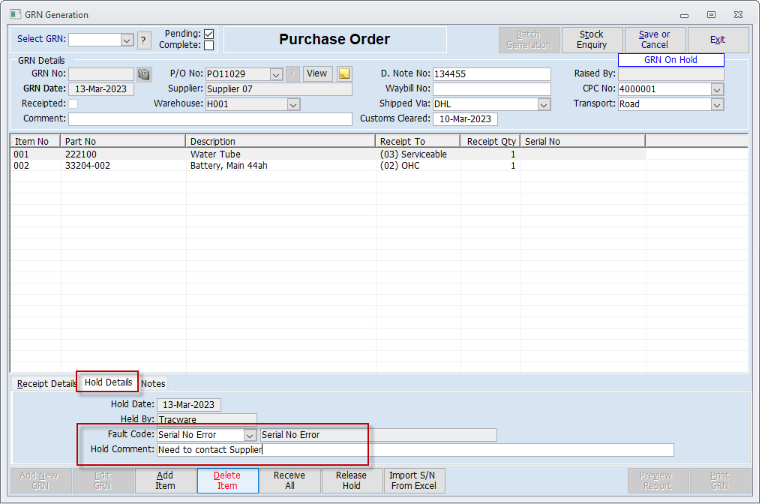Tick the Receipted checkbox
The image size is (760, 504).
coord(73,104)
